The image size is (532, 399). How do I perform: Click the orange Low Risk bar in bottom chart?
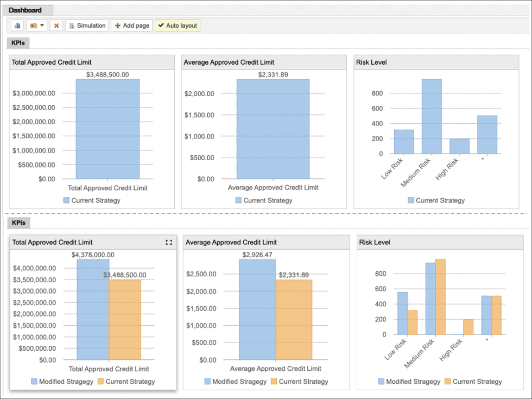tap(412, 322)
